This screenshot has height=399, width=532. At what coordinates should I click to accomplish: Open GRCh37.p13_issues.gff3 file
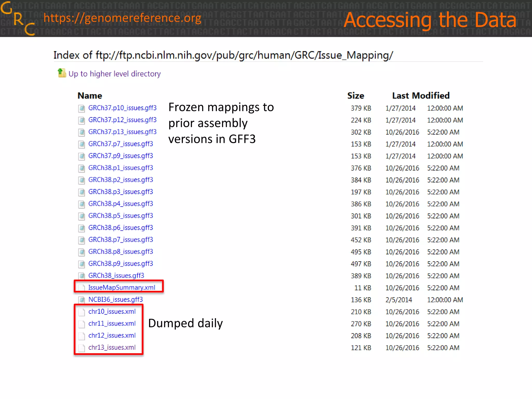coord(122,132)
